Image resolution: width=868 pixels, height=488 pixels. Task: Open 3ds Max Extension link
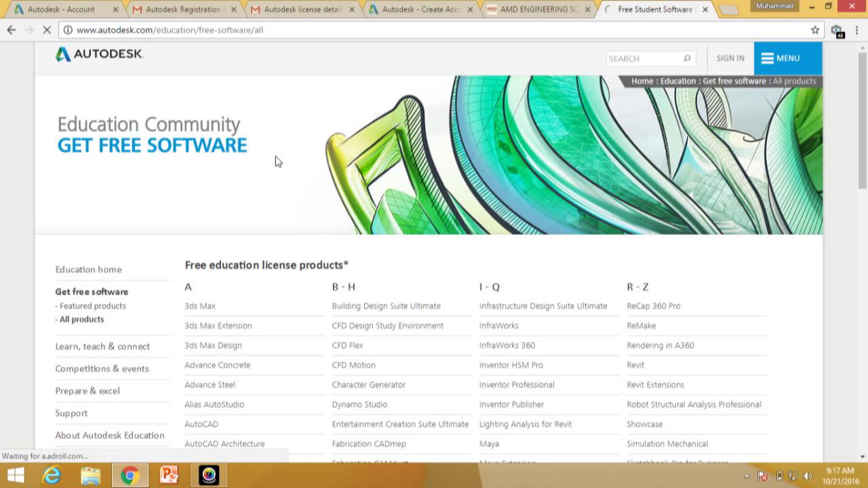(x=218, y=325)
